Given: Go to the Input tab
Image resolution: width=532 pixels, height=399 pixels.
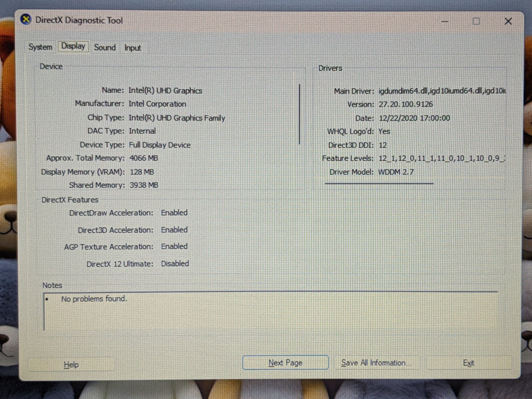Looking at the screenshot, I should pyautogui.click(x=133, y=48).
